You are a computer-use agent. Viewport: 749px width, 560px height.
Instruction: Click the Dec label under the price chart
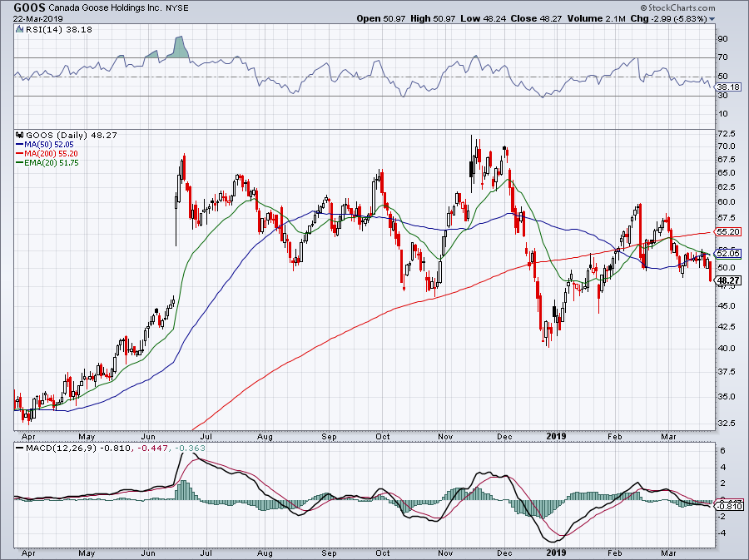pyautogui.click(x=504, y=436)
